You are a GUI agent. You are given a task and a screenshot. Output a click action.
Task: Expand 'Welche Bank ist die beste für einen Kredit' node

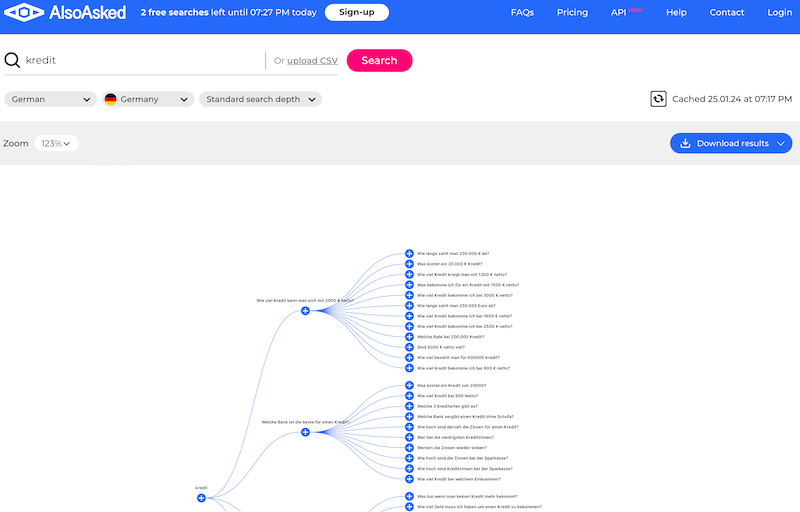pyautogui.click(x=306, y=432)
